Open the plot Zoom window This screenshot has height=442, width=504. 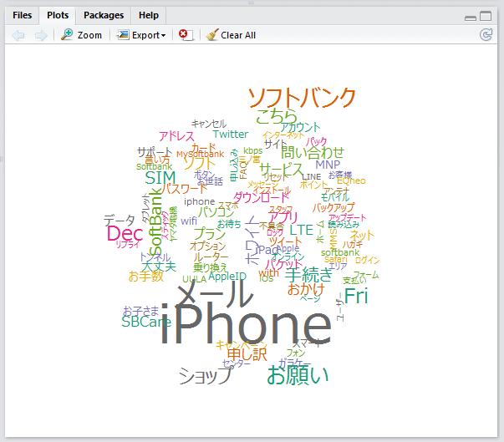coord(81,35)
